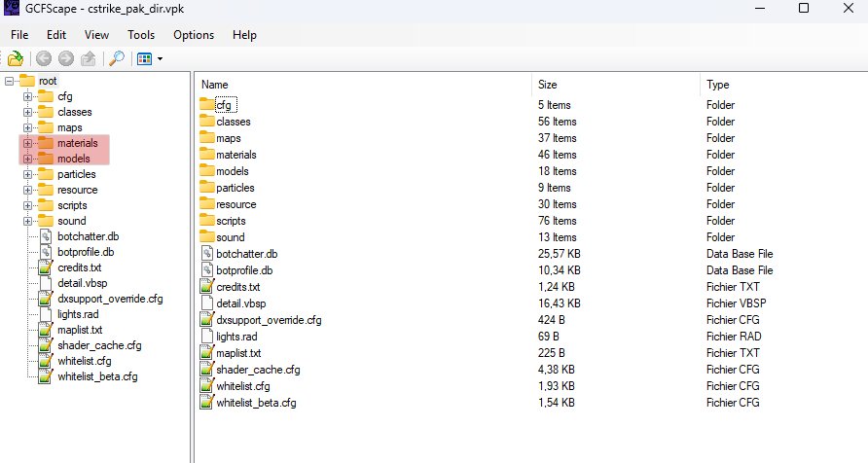868x463 pixels.
Task: Sort list by Size column header
Action: [547, 85]
